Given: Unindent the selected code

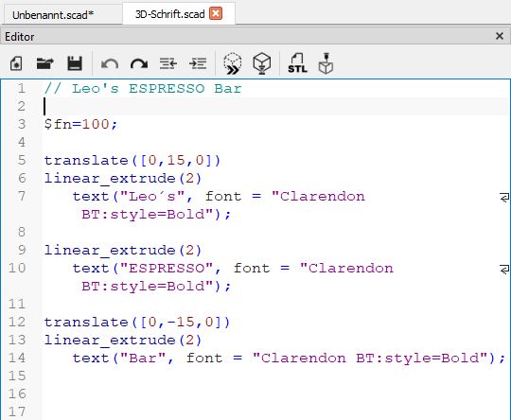Looking at the screenshot, I should (168, 63).
